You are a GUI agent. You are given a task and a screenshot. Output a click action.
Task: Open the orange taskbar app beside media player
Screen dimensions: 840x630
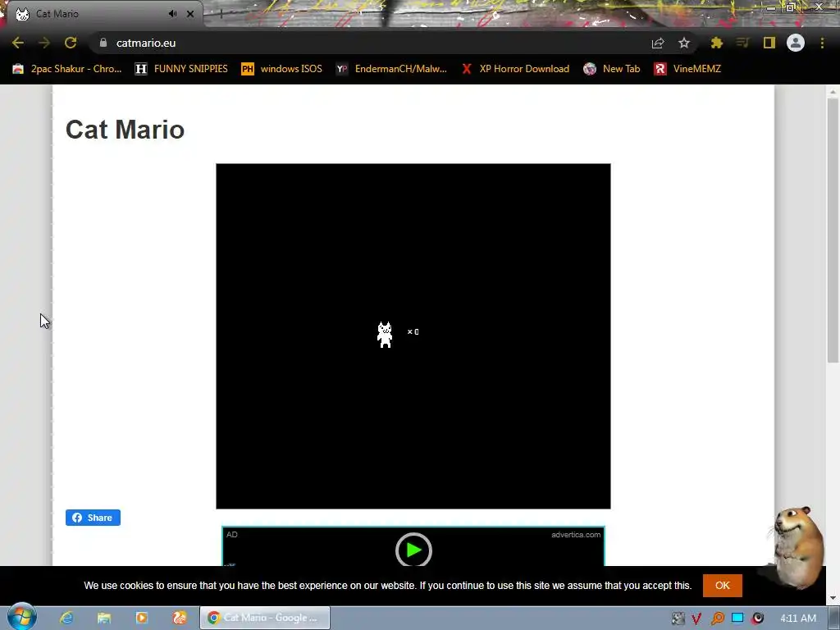pos(179,618)
